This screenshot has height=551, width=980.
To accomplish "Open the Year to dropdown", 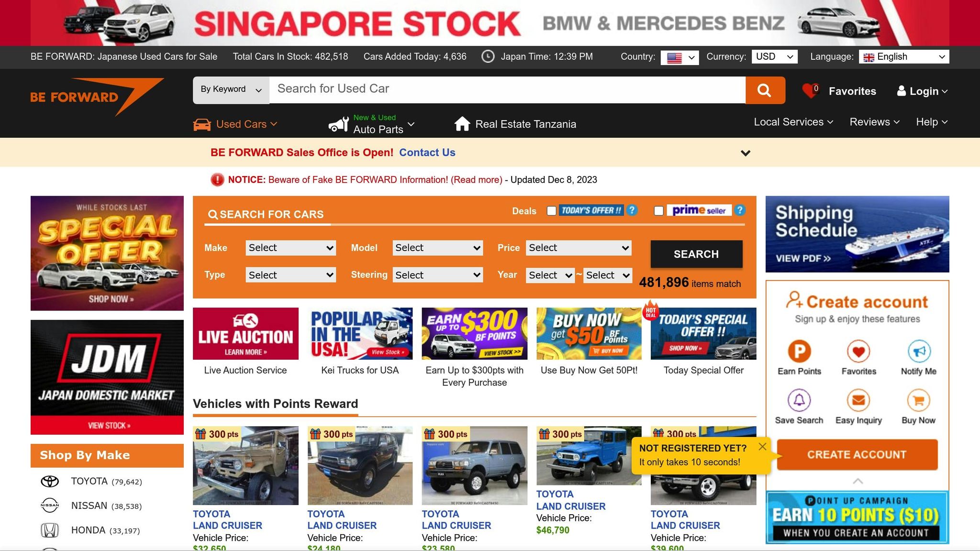I will pos(608,275).
